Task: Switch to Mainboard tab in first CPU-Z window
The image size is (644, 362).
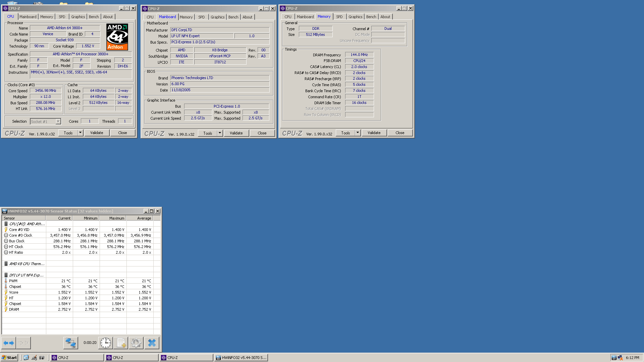Action: coord(28,17)
